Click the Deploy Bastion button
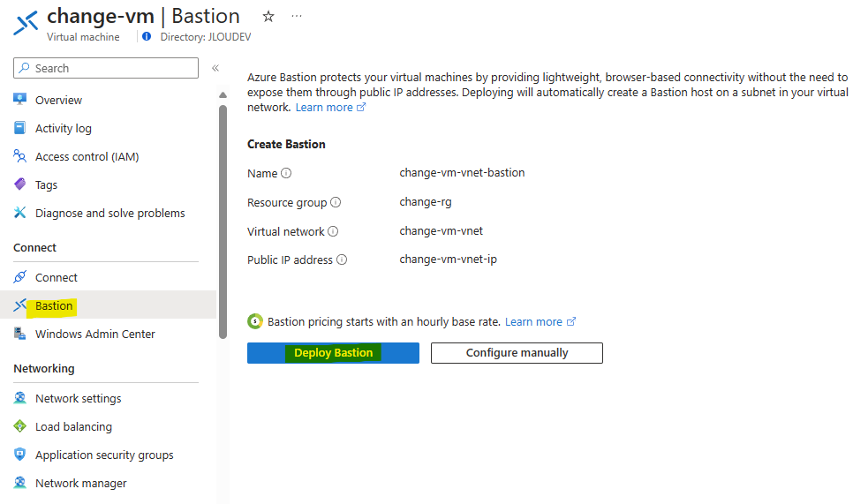This screenshot has width=853, height=504. coord(333,353)
